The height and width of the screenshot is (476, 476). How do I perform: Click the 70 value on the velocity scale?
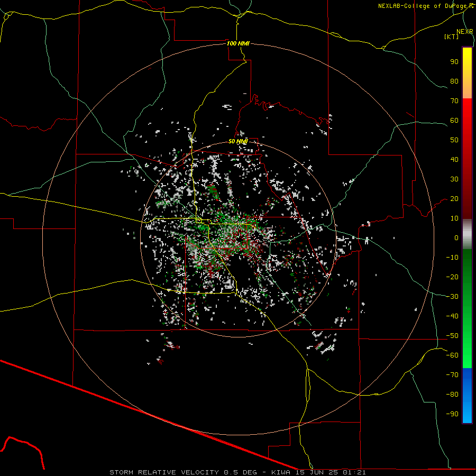coord(454,101)
